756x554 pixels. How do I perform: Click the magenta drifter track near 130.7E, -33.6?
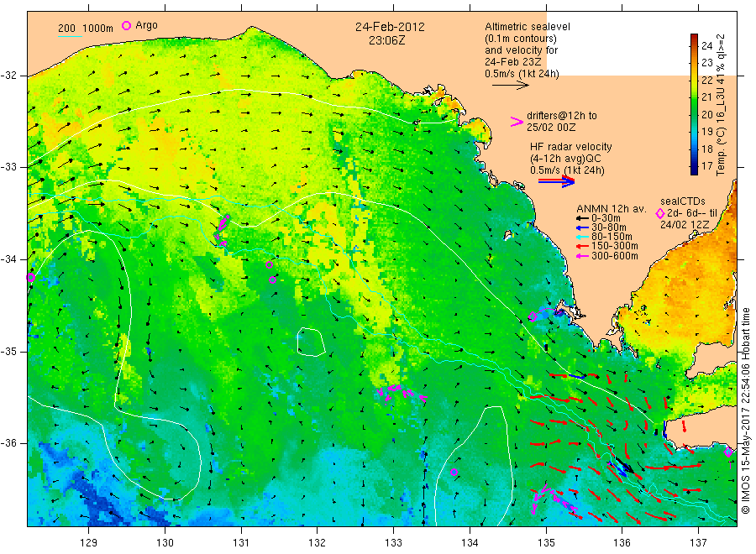[x=222, y=230]
